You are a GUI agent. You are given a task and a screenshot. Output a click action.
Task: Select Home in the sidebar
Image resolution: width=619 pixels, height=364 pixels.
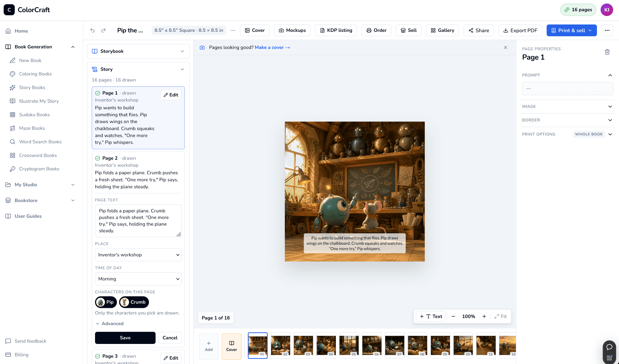click(x=21, y=31)
